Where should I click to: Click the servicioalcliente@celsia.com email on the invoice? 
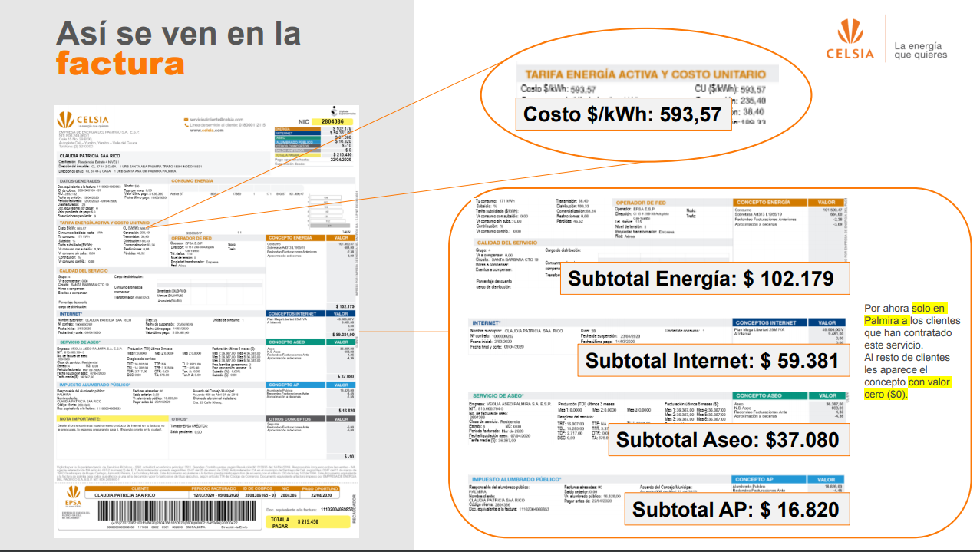point(217,120)
